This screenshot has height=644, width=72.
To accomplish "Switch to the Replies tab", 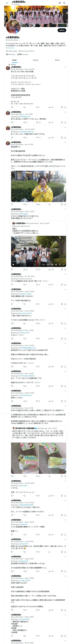I will tap(36, 60).
